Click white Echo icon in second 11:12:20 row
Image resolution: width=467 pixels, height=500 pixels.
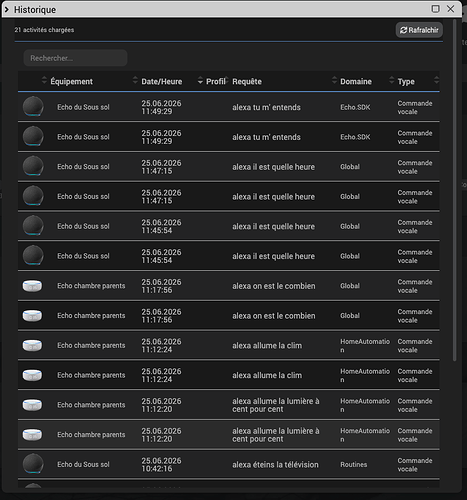[x=32, y=434]
